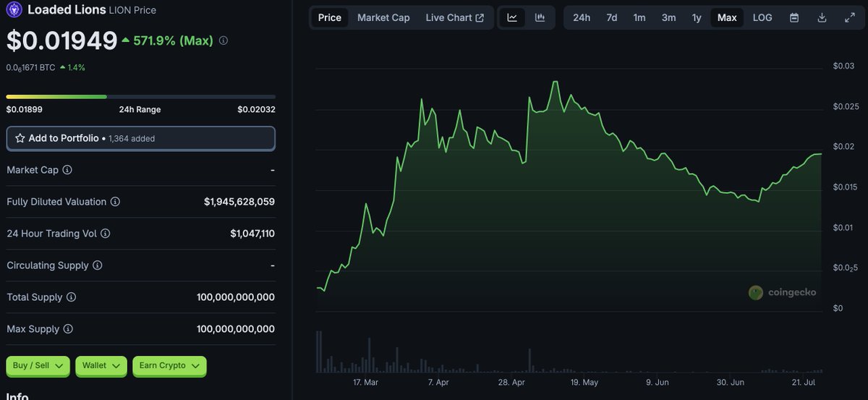Download the chart data
The image size is (868, 400).
coord(822,17)
